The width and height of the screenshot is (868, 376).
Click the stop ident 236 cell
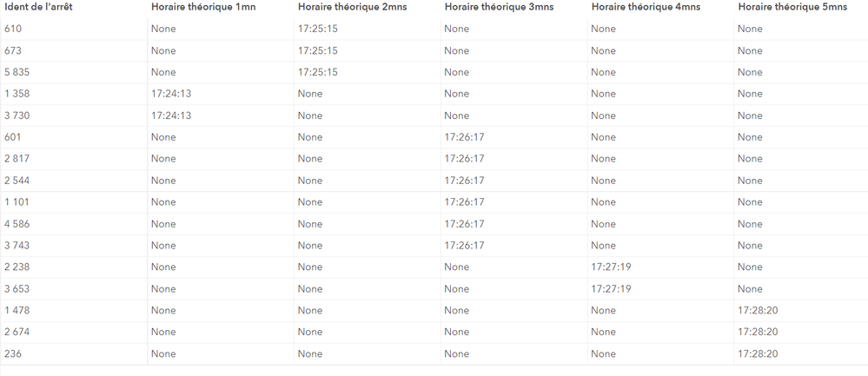13,353
